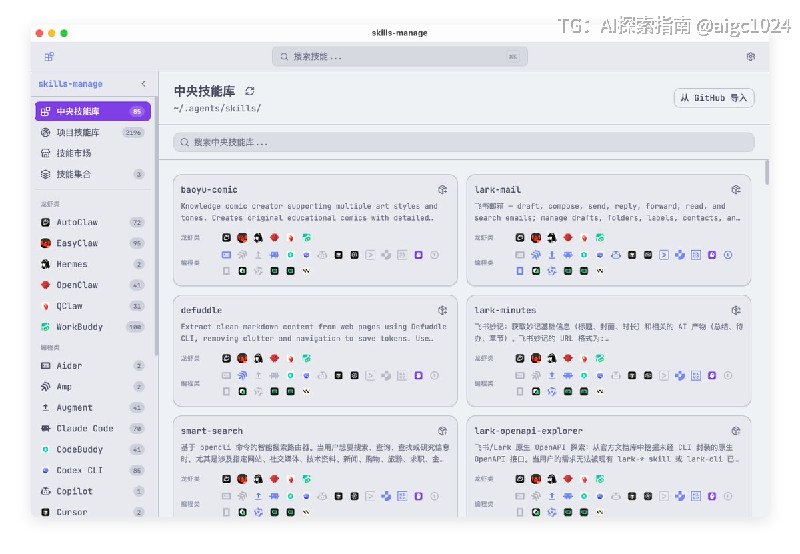The image size is (800, 554).
Task: Toggle EasyClaw install on lark-mail card
Action: [x=536, y=238]
